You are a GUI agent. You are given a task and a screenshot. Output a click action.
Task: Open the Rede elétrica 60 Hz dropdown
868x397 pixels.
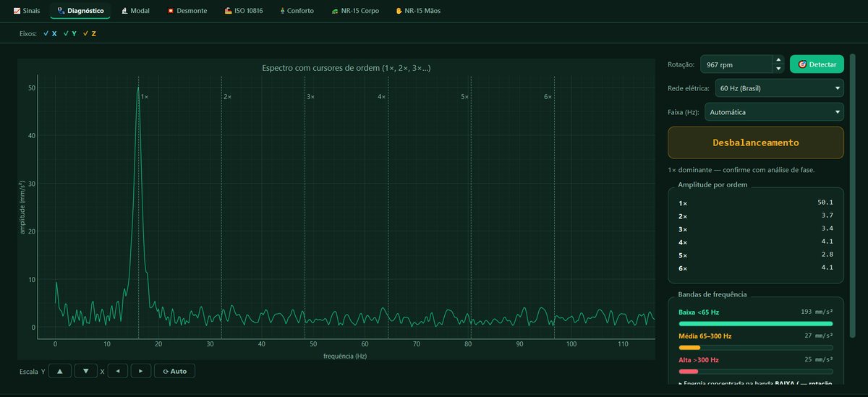pyautogui.click(x=779, y=88)
